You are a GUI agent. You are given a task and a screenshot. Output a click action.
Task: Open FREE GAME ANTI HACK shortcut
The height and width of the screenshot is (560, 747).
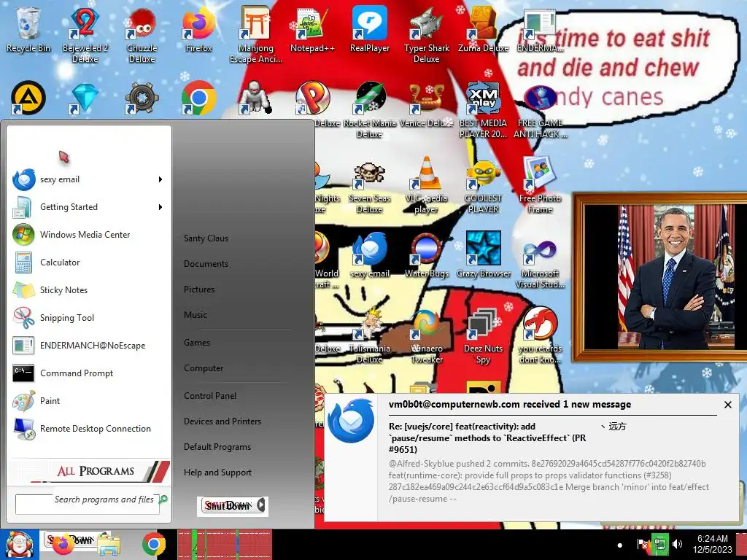tap(540, 109)
